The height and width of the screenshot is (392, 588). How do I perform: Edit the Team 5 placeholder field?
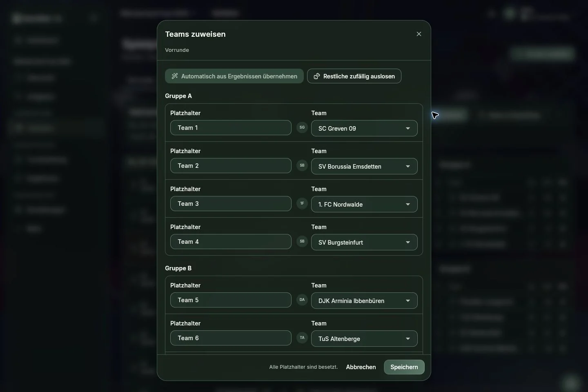231,300
